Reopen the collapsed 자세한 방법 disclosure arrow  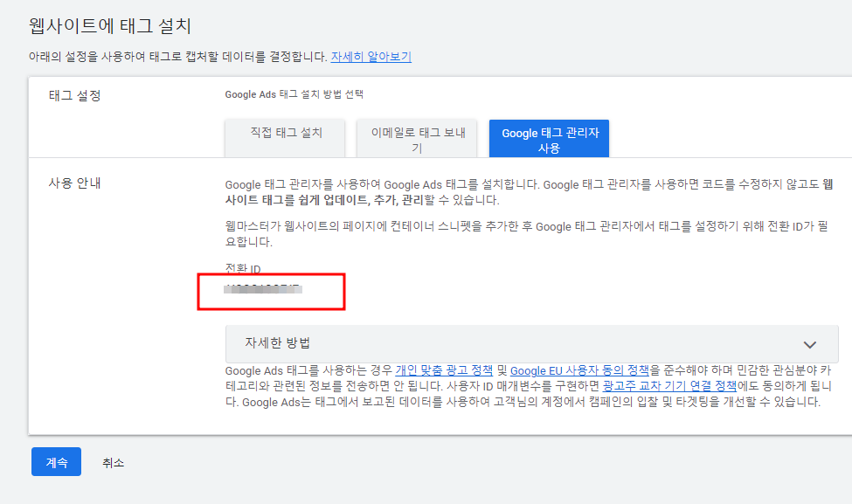point(808,344)
